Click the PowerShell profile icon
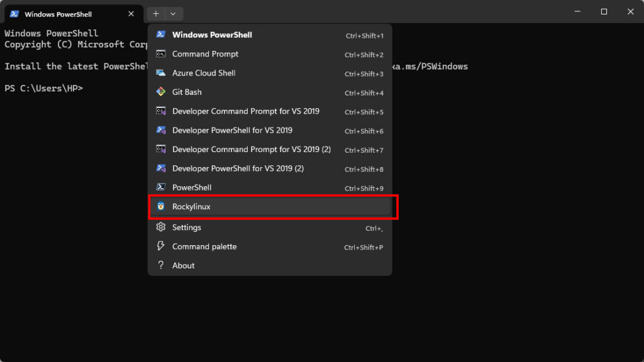Viewport: 644px width, 362px height. [160, 187]
